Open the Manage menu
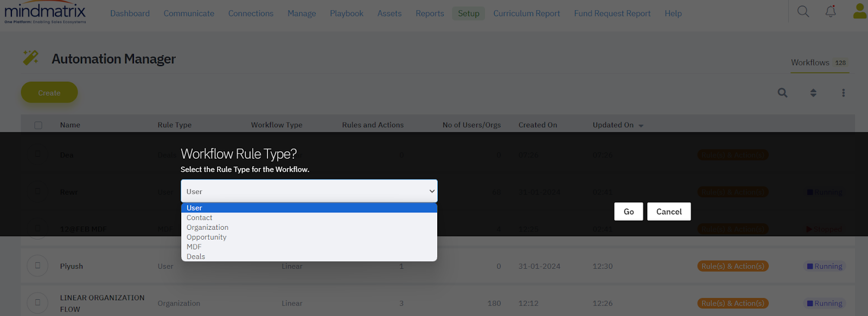 coord(302,13)
